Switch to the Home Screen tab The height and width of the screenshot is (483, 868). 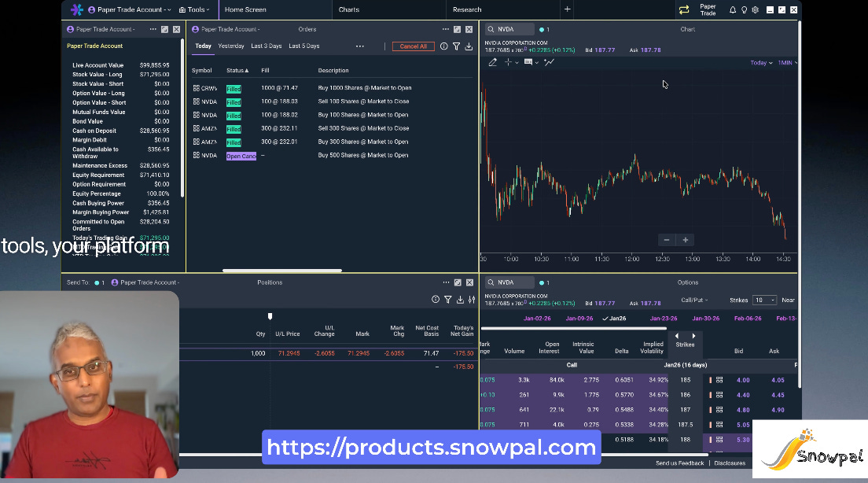click(x=245, y=9)
